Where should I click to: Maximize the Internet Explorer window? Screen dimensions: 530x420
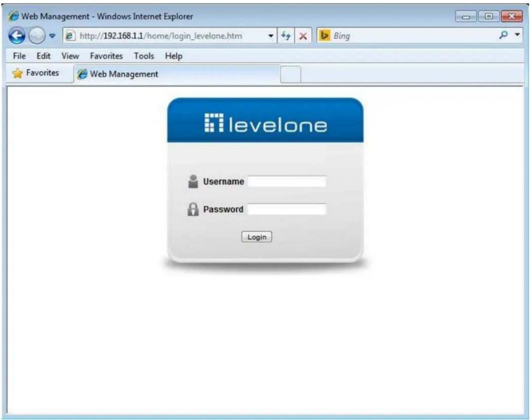coord(488,16)
